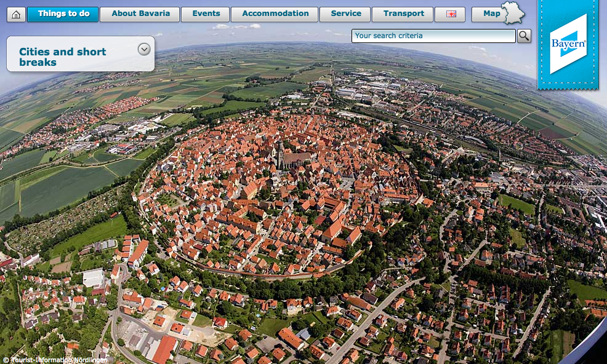Open the Bayern logo banner
The height and width of the screenshot is (364, 607).
tap(568, 44)
